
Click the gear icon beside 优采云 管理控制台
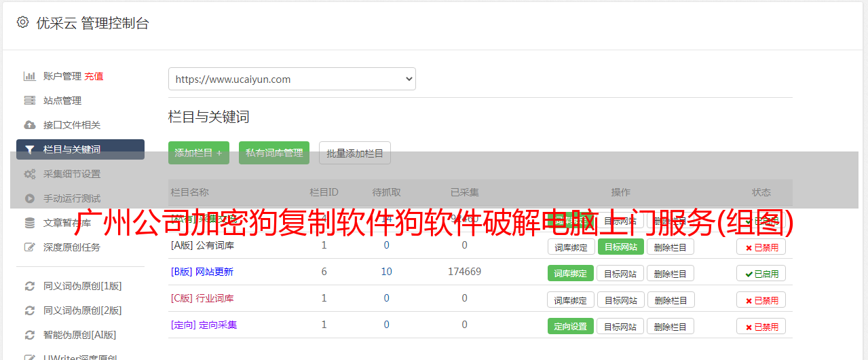pos(23,22)
